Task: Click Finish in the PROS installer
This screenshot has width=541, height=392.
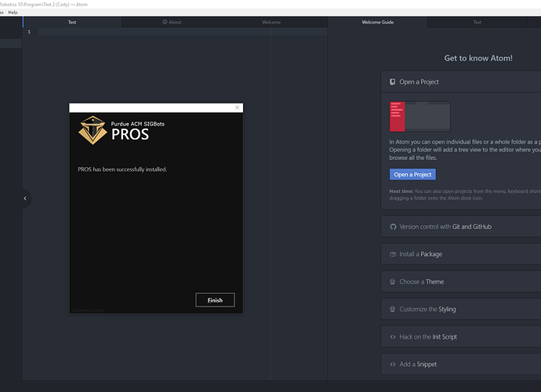Action: pyautogui.click(x=215, y=299)
